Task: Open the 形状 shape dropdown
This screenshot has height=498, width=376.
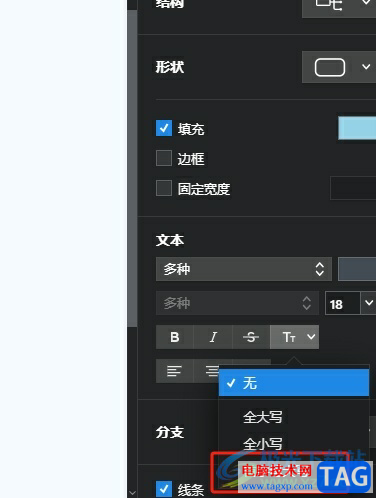Action: click(x=339, y=67)
